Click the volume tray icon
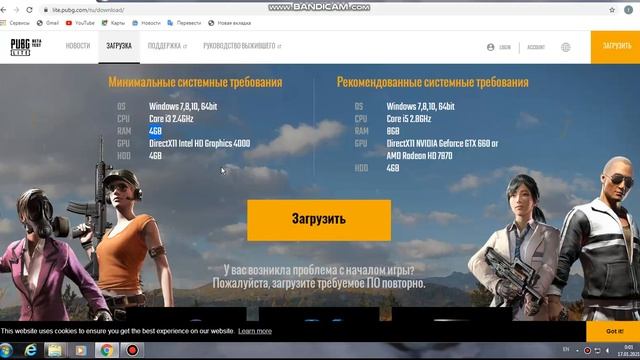 [x=607, y=350]
